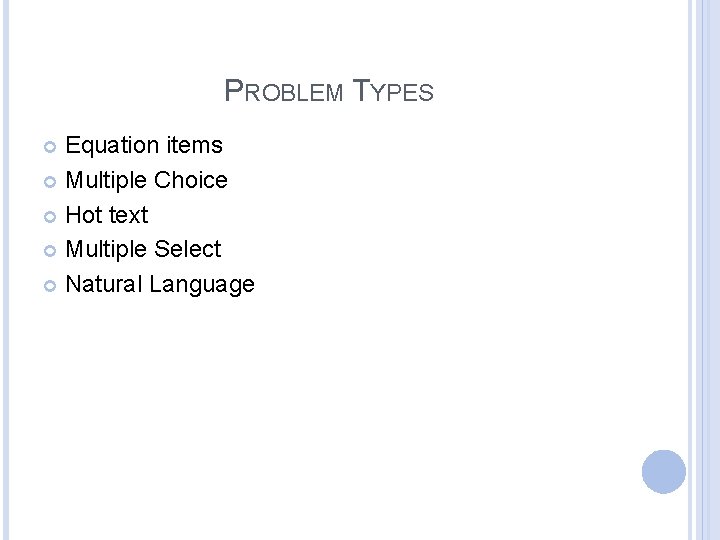Click the word Choice in second bullet
Viewport: 720px width, 540px height.
[191, 180]
